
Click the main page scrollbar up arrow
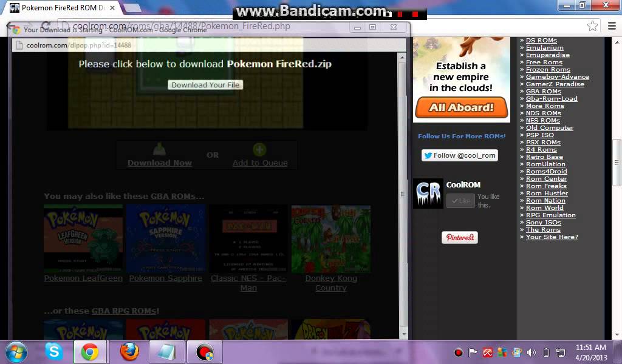[x=617, y=42]
